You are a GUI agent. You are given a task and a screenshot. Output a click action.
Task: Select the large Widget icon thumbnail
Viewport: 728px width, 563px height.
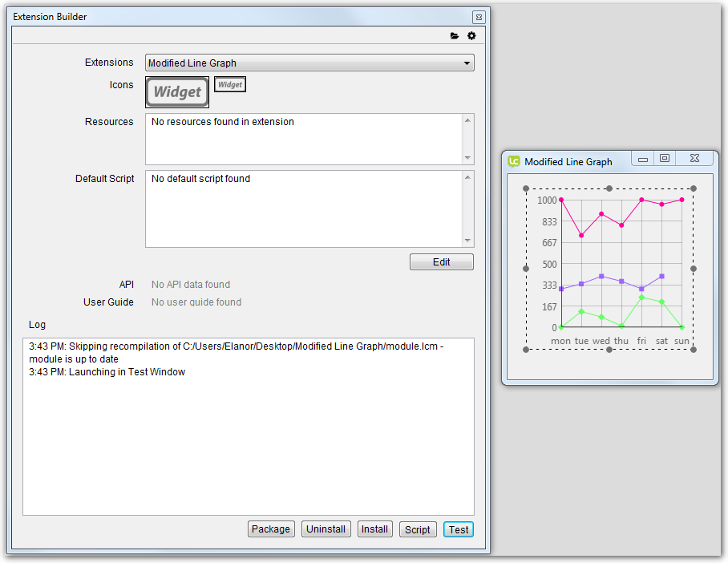coord(177,92)
